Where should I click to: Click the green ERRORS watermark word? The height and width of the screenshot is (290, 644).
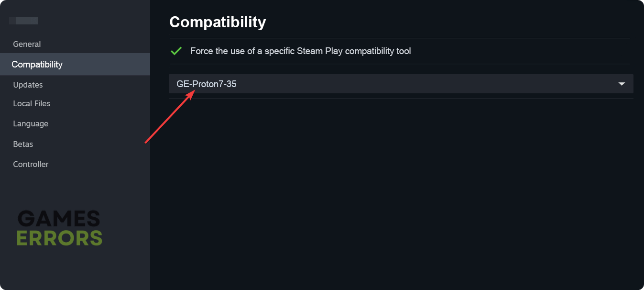[59, 238]
